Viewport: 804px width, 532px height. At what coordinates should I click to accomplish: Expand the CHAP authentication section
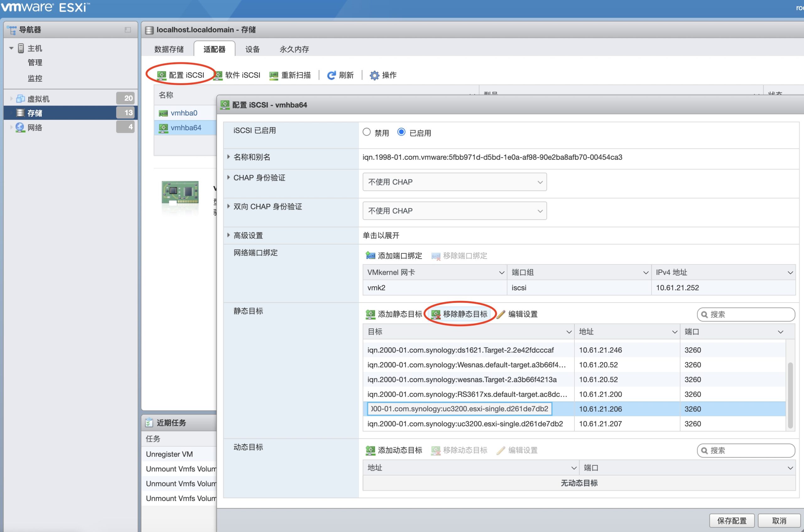coord(229,177)
